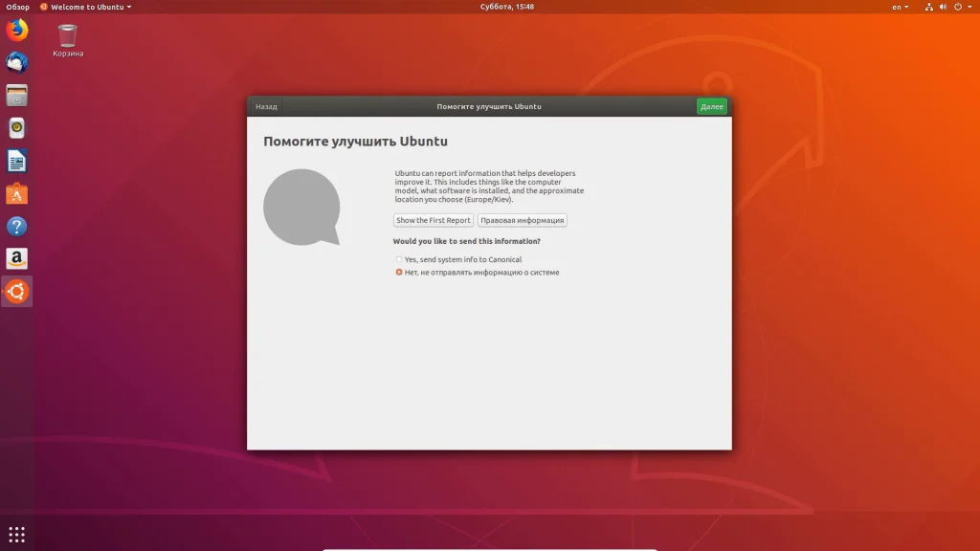980x551 pixels.
Task: Open the Welcome to Ubuntu app menu
Action: [x=85, y=7]
